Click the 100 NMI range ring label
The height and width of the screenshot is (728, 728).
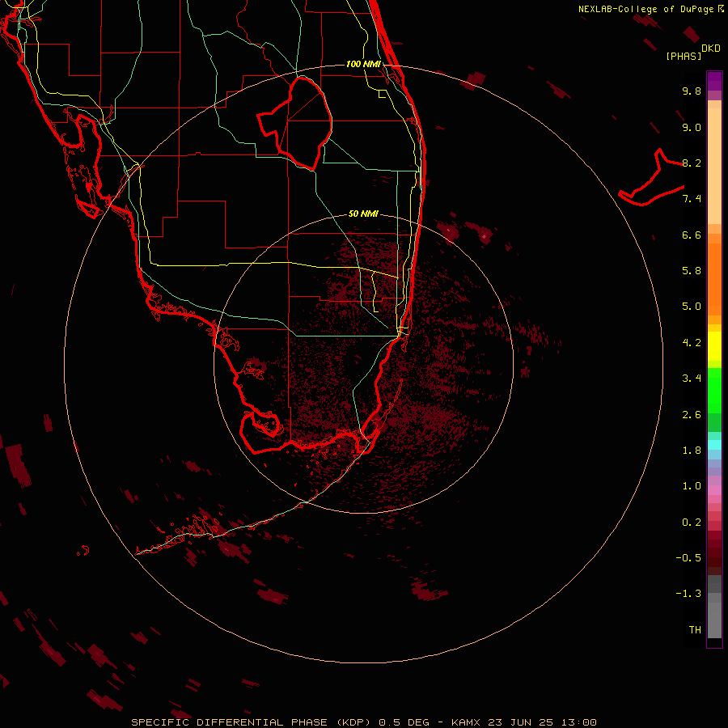363,64
